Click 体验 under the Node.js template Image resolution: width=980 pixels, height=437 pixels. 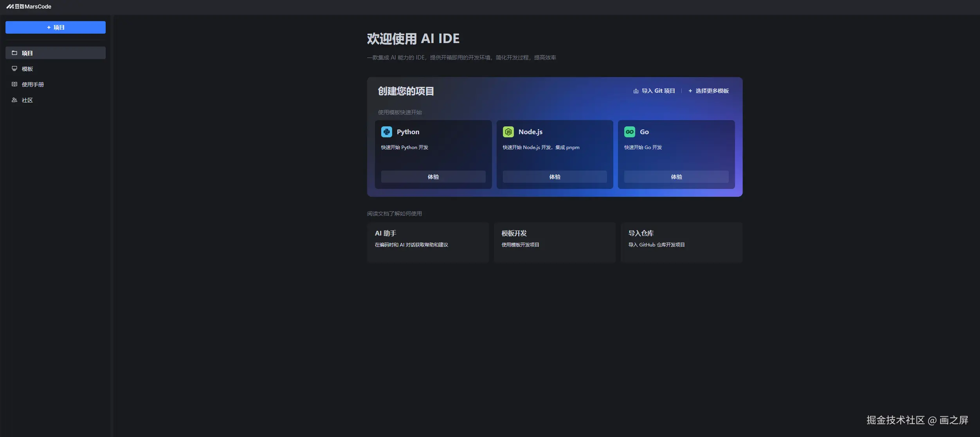click(555, 177)
